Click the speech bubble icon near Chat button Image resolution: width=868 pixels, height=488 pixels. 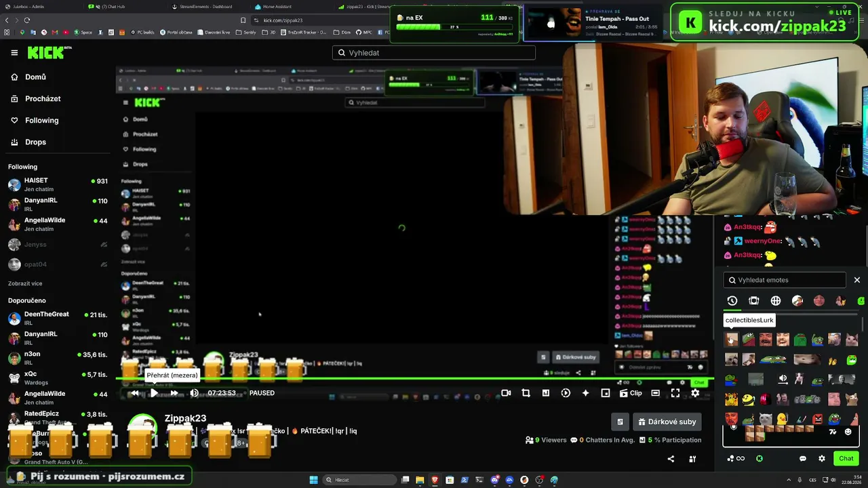coord(803,459)
